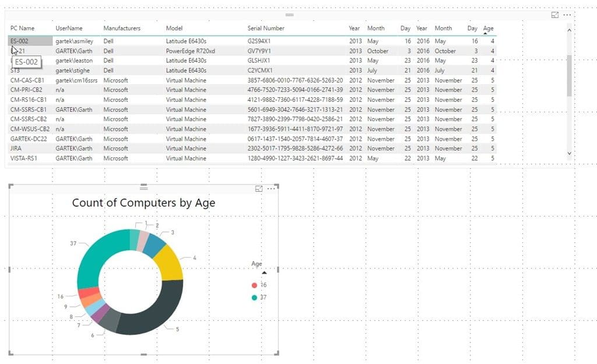Select the age 37 teal legend marker
The width and height of the screenshot is (597, 364).
click(254, 298)
